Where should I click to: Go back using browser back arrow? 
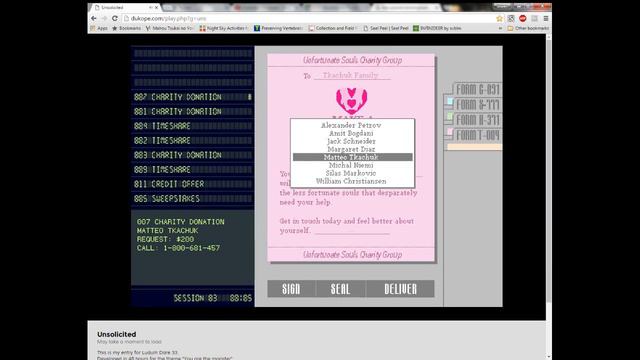(94, 18)
